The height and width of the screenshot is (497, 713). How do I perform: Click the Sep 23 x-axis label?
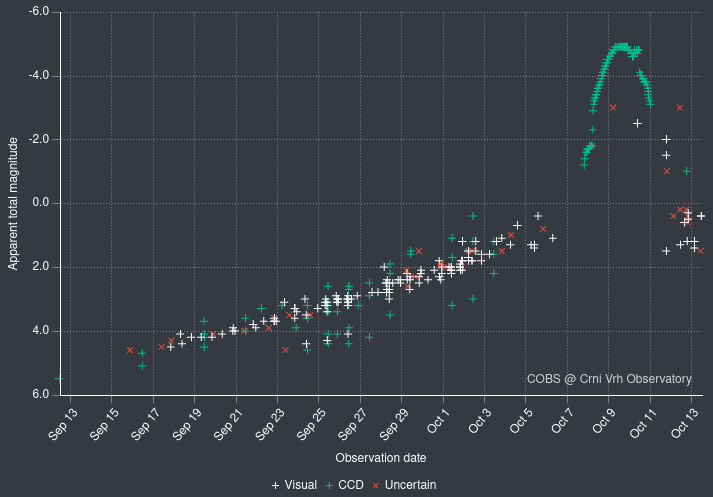(x=270, y=424)
